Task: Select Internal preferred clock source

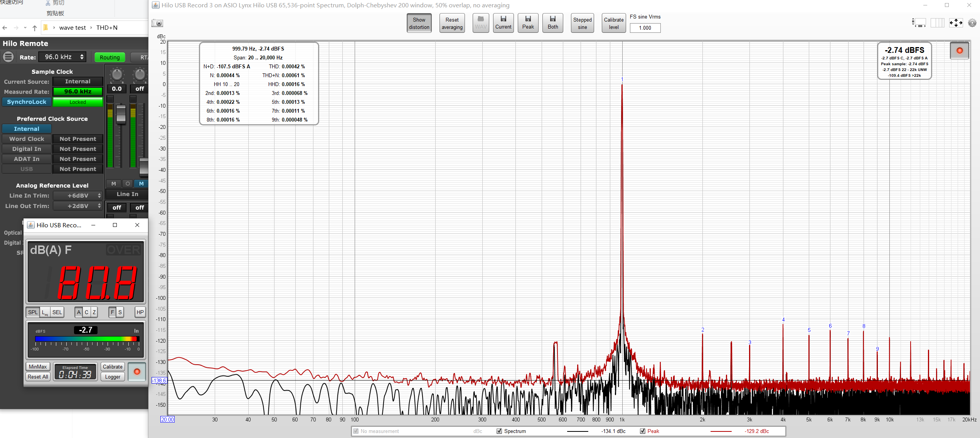Action: click(x=27, y=129)
